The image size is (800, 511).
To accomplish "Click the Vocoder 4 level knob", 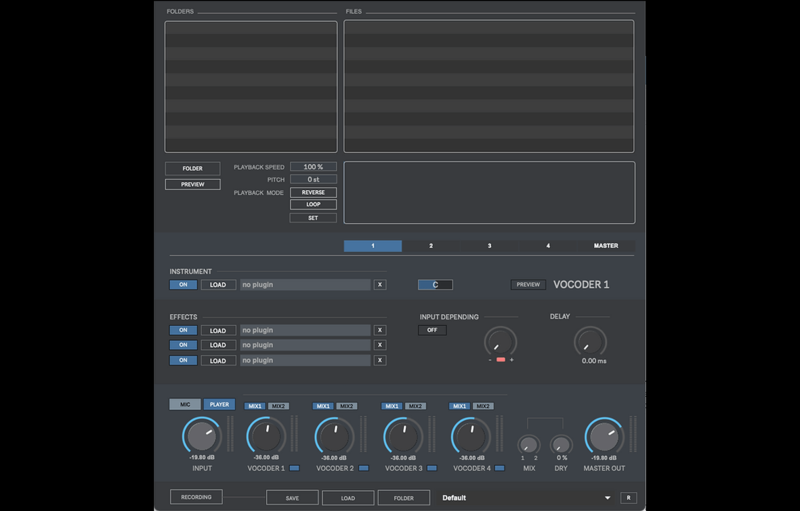I will click(471, 435).
